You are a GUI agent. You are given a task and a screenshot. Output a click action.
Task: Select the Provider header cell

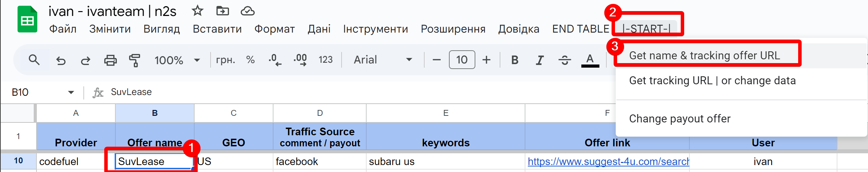pos(76,136)
